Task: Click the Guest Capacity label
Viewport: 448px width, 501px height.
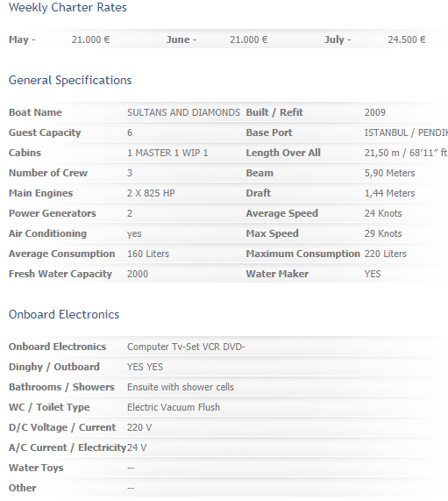Action: pyautogui.click(x=45, y=132)
